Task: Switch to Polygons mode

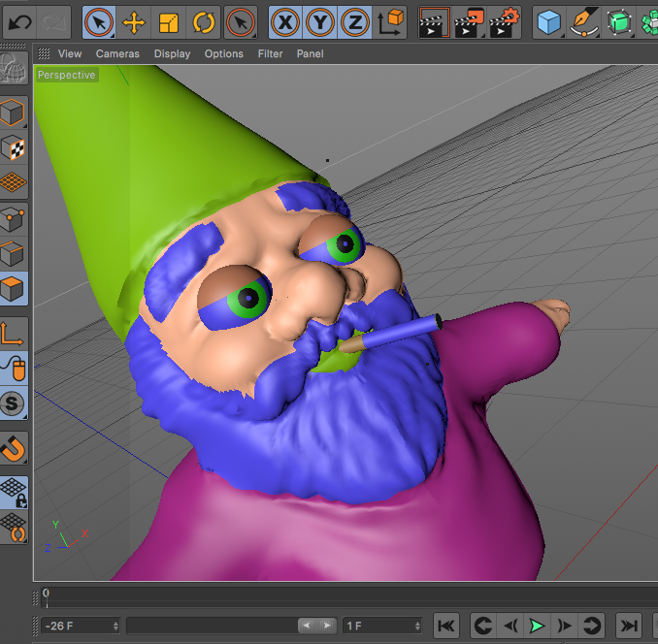Action: (14, 288)
